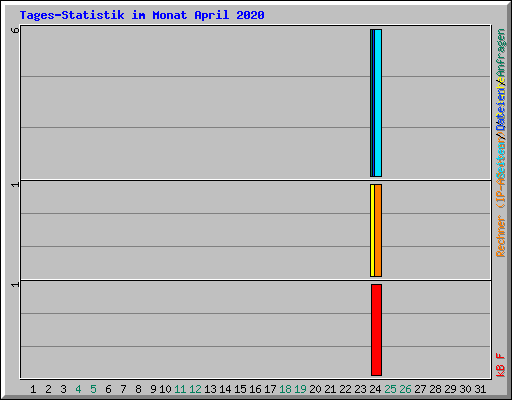
Task: Click the vertical Dateien legend label
Action: pos(501,110)
